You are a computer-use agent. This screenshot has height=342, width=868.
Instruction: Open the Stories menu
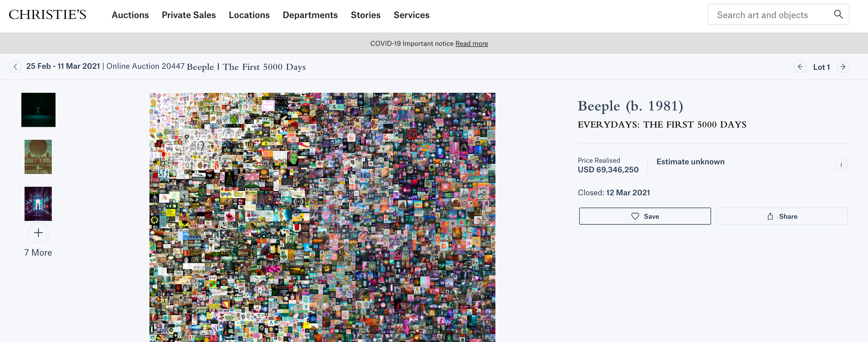[x=365, y=15]
